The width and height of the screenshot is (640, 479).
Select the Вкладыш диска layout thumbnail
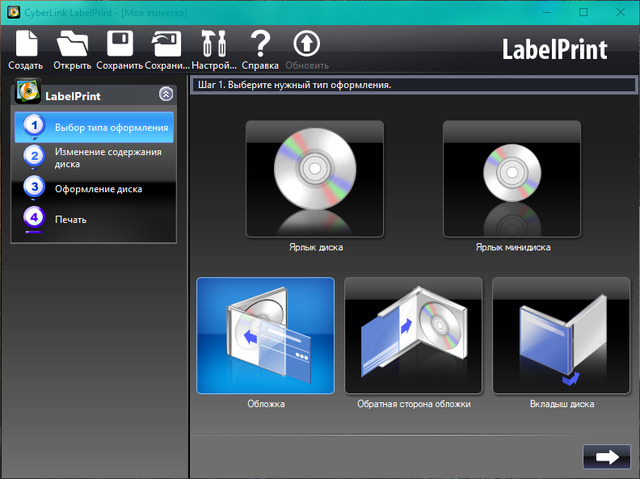561,335
